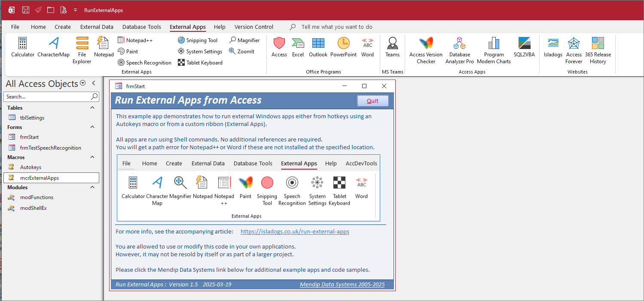Open Teams from the MS Teams group

click(x=392, y=47)
